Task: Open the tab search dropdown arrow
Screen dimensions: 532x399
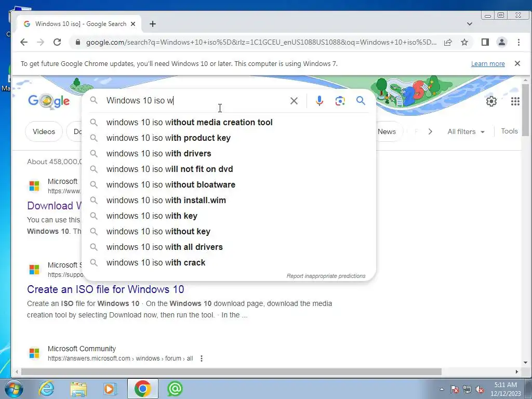Action: (x=470, y=24)
